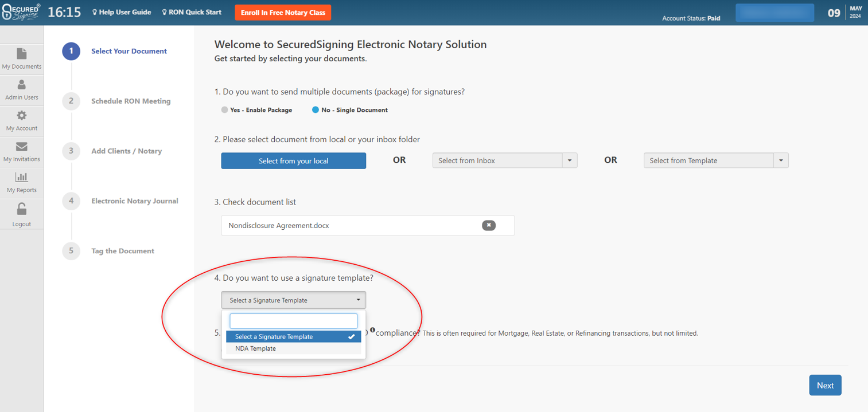Click the Select from your local button

pos(293,160)
